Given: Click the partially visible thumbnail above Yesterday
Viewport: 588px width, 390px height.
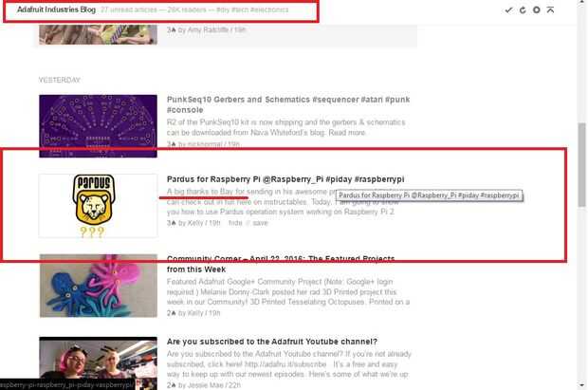Looking at the screenshot, I should point(99,34).
